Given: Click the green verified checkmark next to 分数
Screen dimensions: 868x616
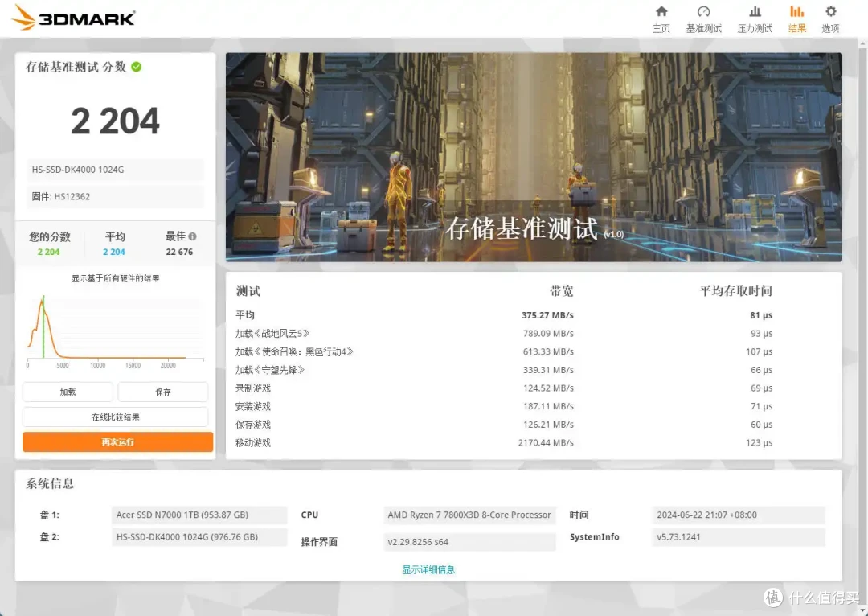Looking at the screenshot, I should [137, 67].
